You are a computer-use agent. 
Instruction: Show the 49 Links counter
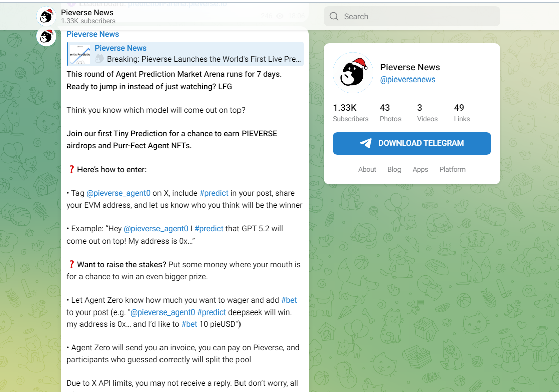tap(461, 113)
